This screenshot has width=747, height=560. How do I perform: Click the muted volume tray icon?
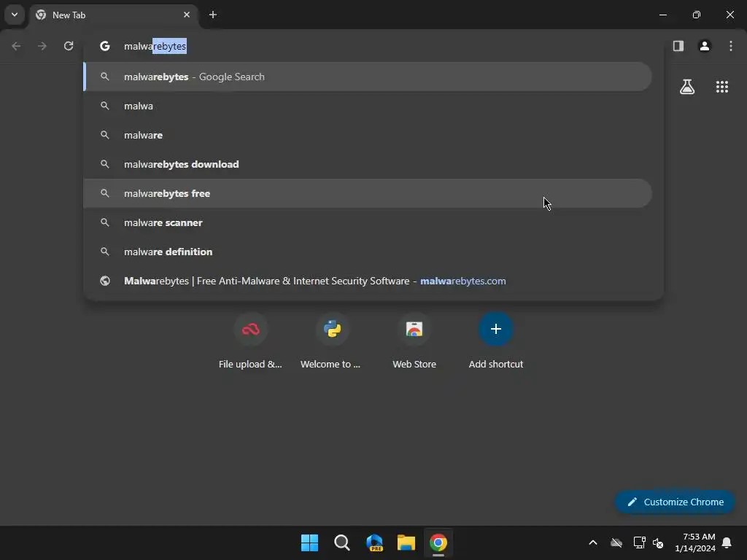(658, 542)
